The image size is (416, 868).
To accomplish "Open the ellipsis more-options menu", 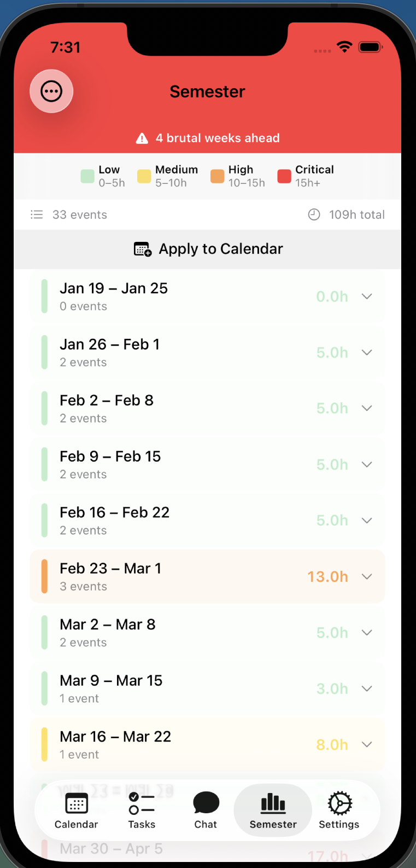I will (x=51, y=91).
